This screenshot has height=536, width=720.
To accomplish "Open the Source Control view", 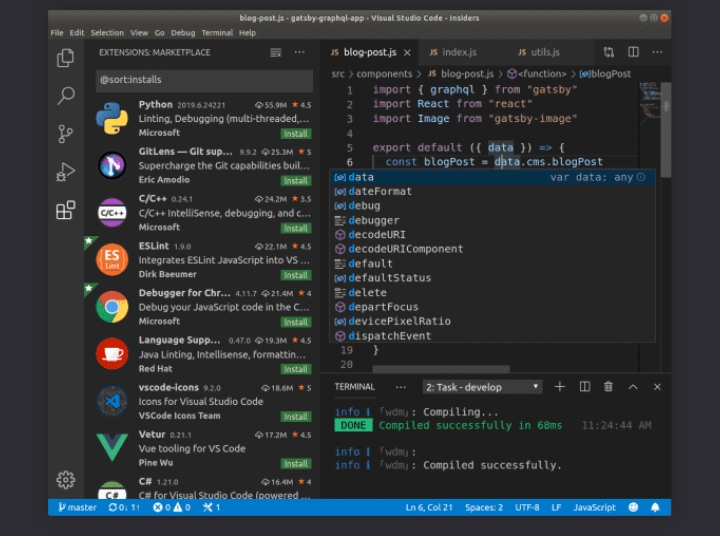I will click(65, 134).
